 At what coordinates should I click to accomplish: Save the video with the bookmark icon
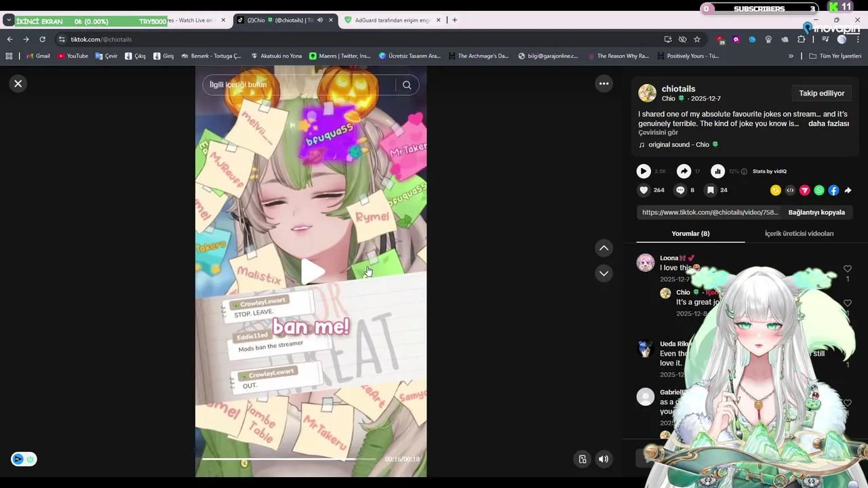point(710,190)
